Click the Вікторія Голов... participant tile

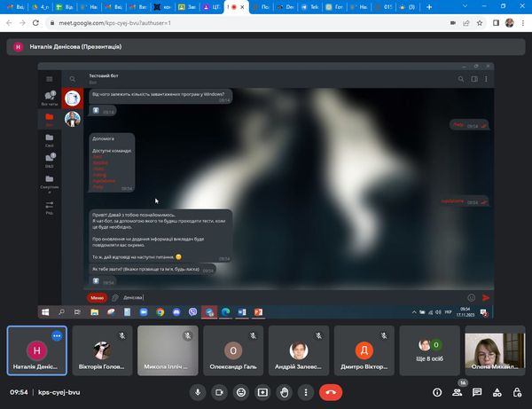103,350
